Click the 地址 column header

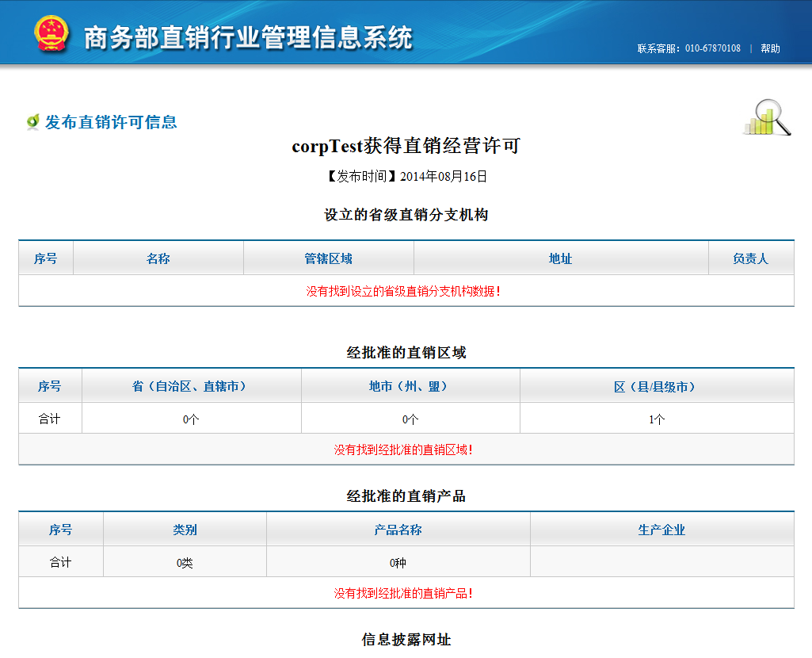pos(561,258)
